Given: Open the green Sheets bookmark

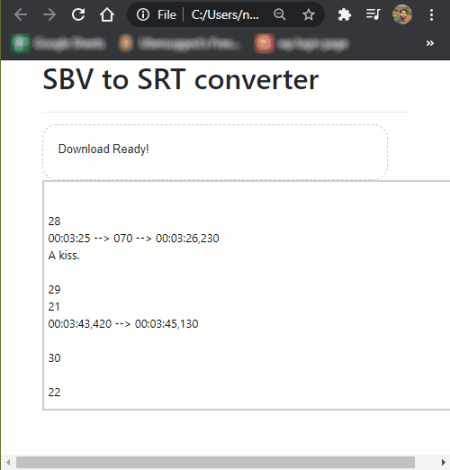Looking at the screenshot, I should point(59,43).
